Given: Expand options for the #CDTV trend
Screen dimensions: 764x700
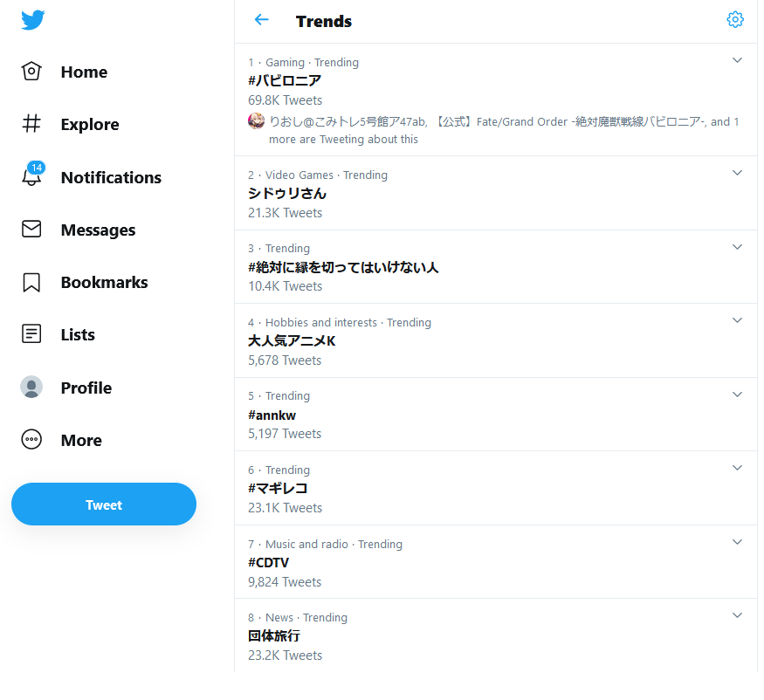Looking at the screenshot, I should coord(737,542).
